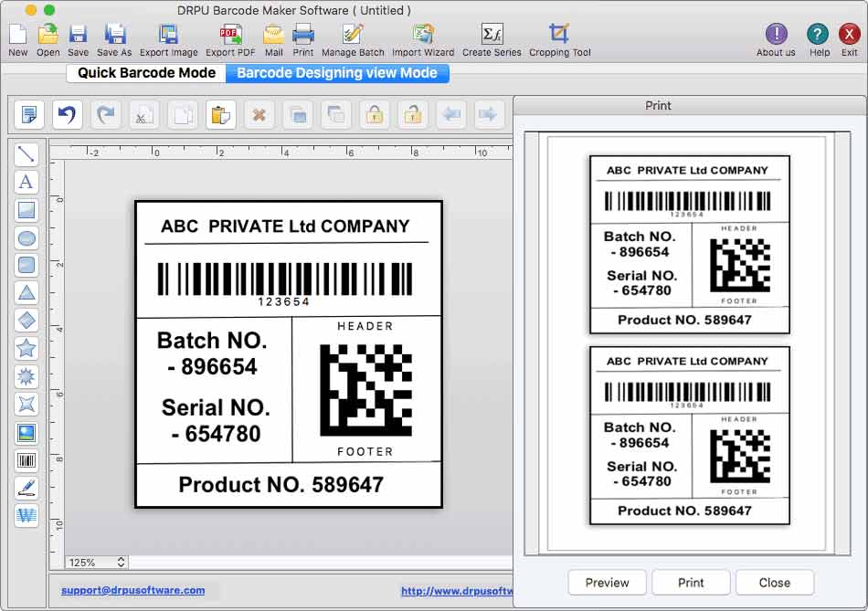868x611 pixels.
Task: Pick the Triangle shape tool
Action: pos(26,293)
